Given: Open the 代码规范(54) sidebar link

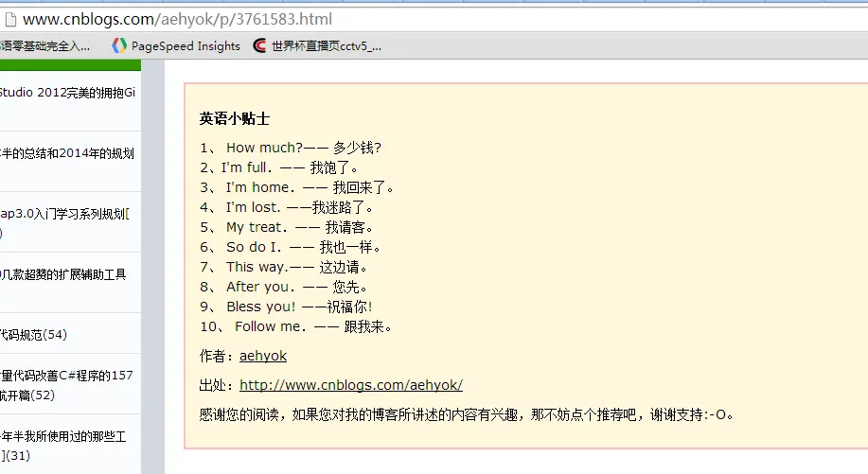Looking at the screenshot, I should pyautogui.click(x=33, y=335).
